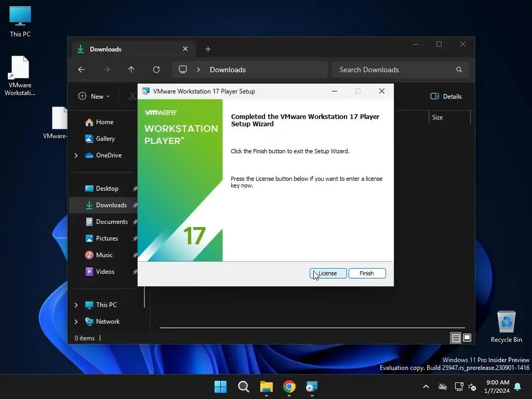Close the Downloads Explorer tab
This screenshot has height=399, width=532.
(x=185, y=49)
